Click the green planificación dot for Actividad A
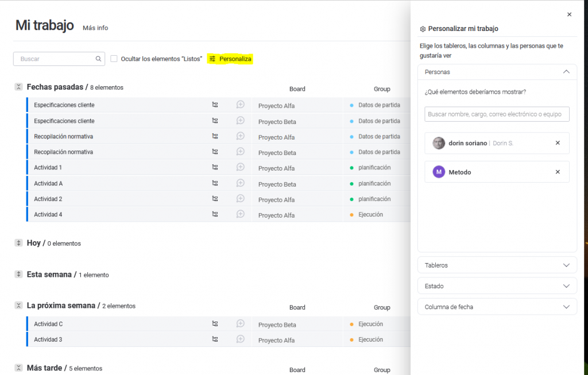 click(351, 184)
